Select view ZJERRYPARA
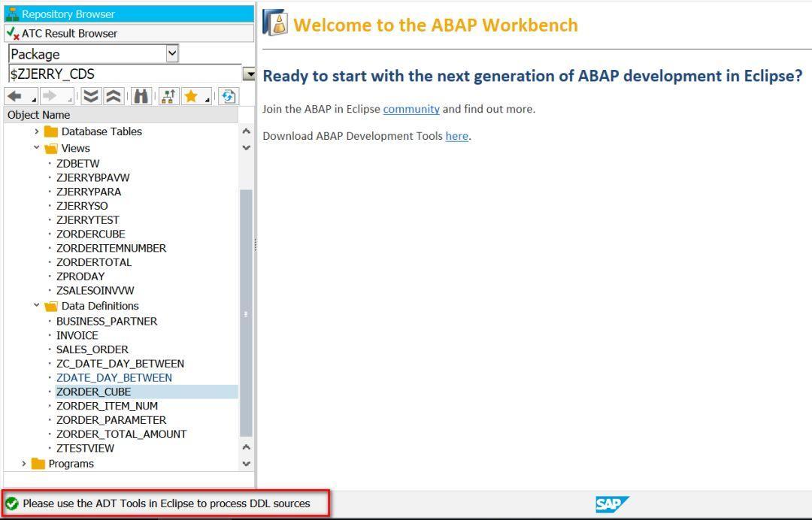This screenshot has width=812, height=520. (89, 192)
